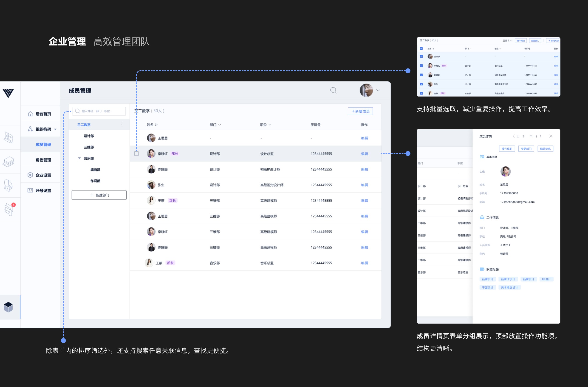Click the search magnifier icon in header
Viewport: 588px width, 387px height.
[x=333, y=90]
